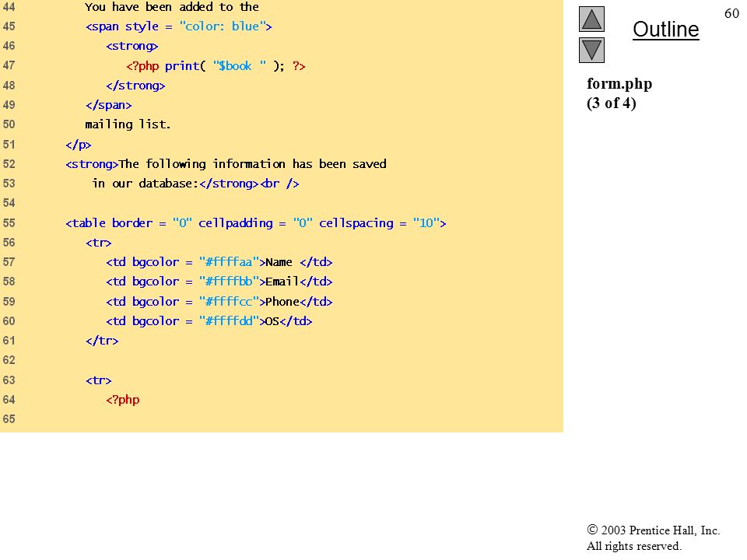Click the <tr> tag on line 56

[99, 243]
